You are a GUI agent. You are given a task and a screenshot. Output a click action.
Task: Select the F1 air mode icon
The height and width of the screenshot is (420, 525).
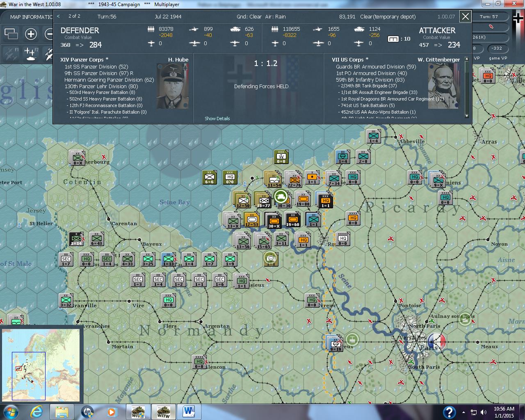click(x=11, y=53)
